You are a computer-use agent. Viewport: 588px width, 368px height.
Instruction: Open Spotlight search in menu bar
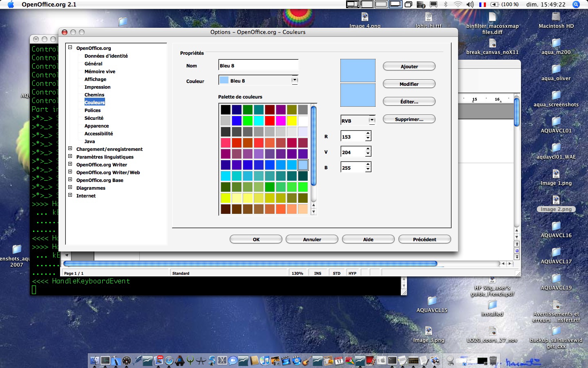(x=576, y=4)
